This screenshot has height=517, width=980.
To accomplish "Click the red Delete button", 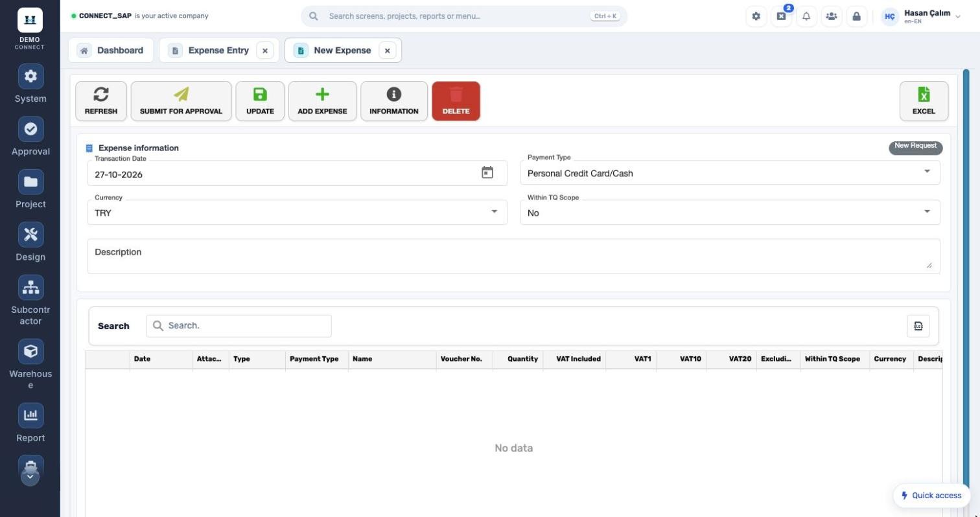I will 456,101.
